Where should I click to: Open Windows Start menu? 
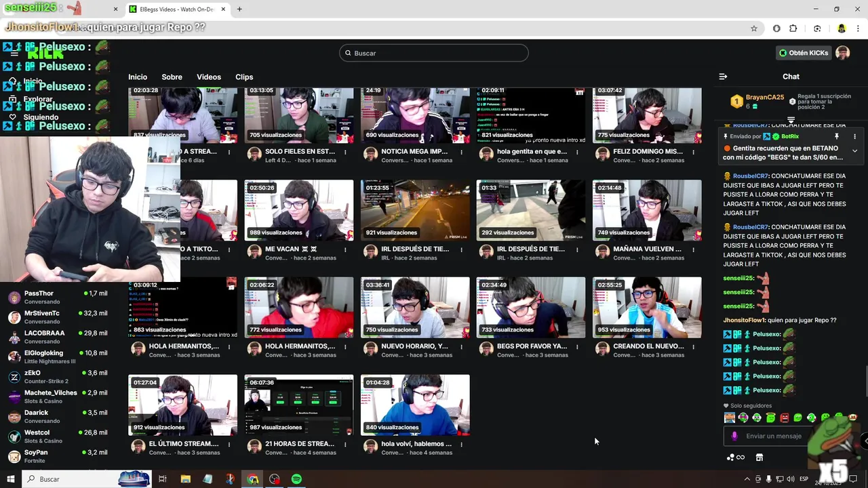point(10,479)
